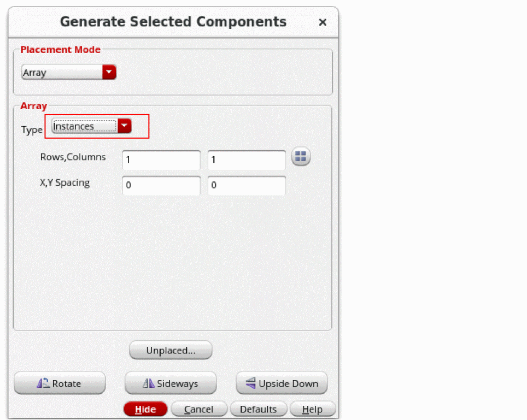Screen dimensions: 527x420
Task: Click the Sideways flip button
Action: (171, 383)
